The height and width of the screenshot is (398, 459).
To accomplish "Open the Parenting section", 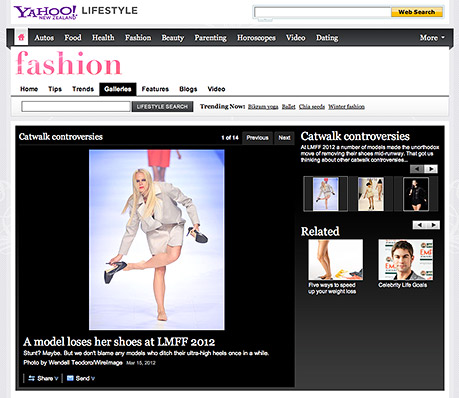I will pos(210,38).
